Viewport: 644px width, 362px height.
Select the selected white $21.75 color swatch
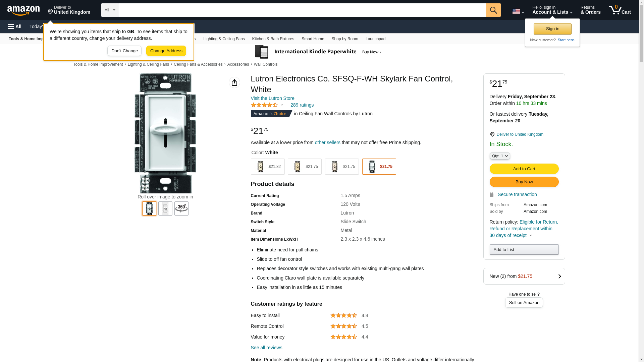click(379, 167)
